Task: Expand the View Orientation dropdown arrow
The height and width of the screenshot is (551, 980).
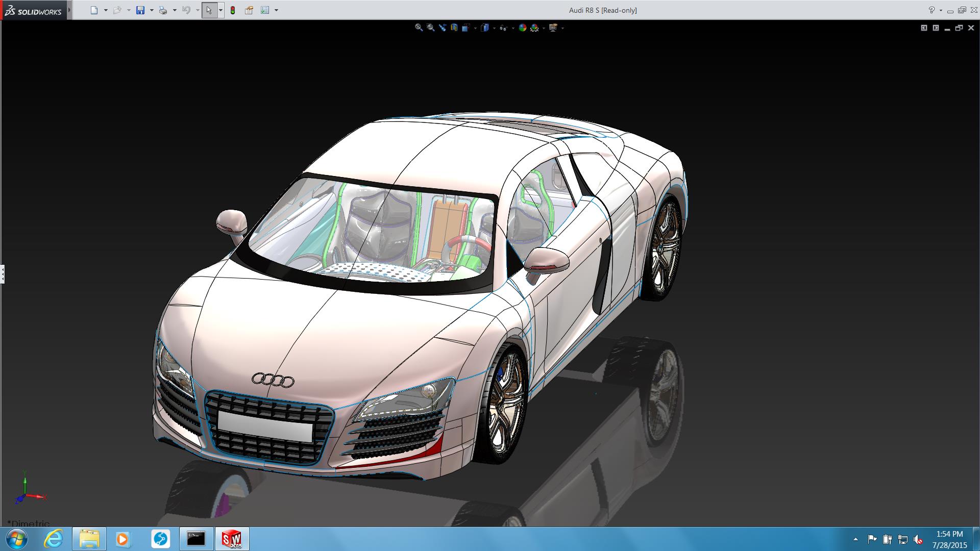Action: pyautogui.click(x=475, y=29)
